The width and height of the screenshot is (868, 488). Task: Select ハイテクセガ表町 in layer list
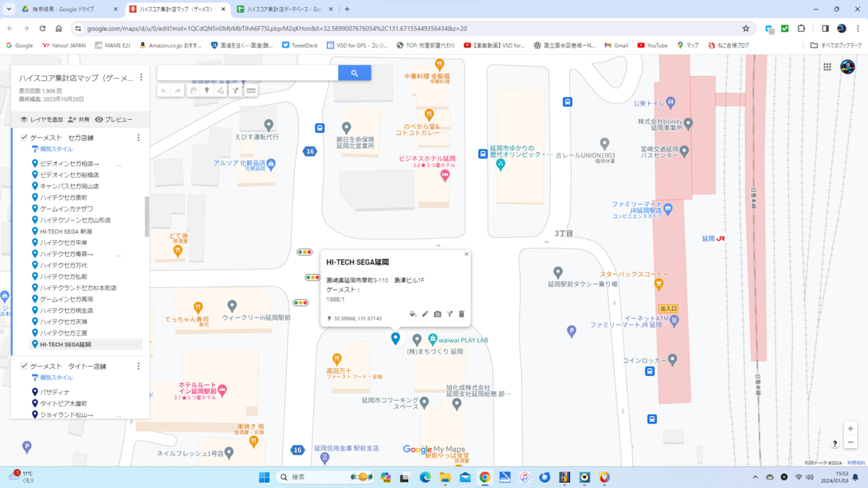(x=64, y=197)
